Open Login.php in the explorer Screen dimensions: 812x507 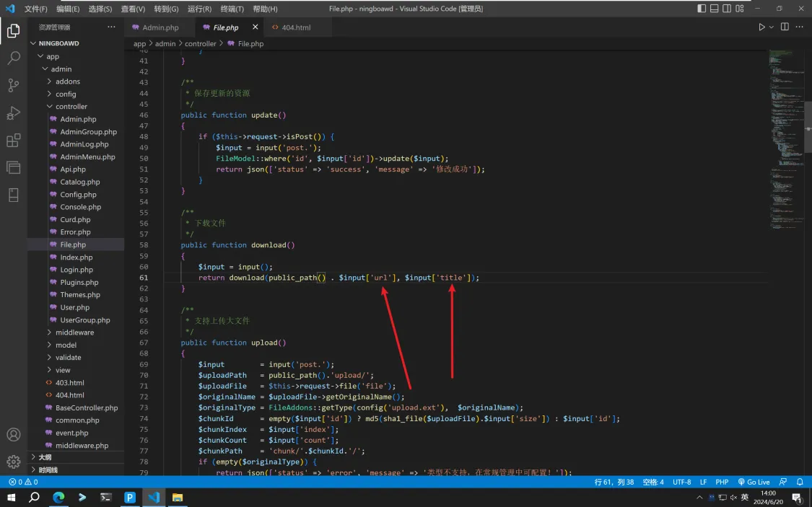click(77, 270)
